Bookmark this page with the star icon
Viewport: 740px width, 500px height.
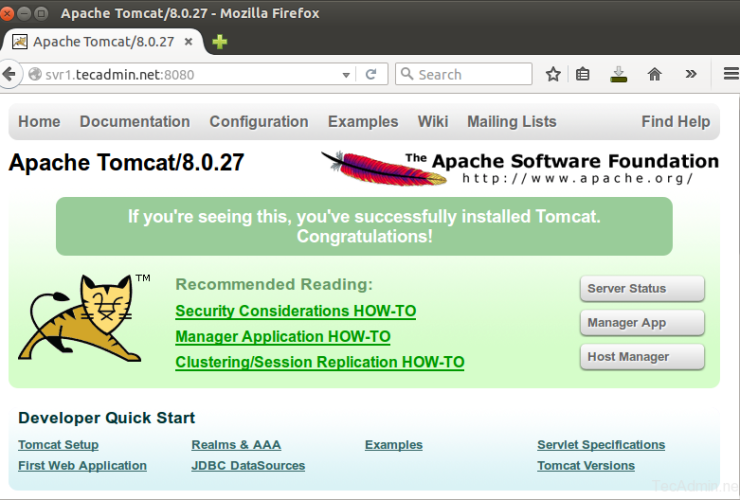553,74
